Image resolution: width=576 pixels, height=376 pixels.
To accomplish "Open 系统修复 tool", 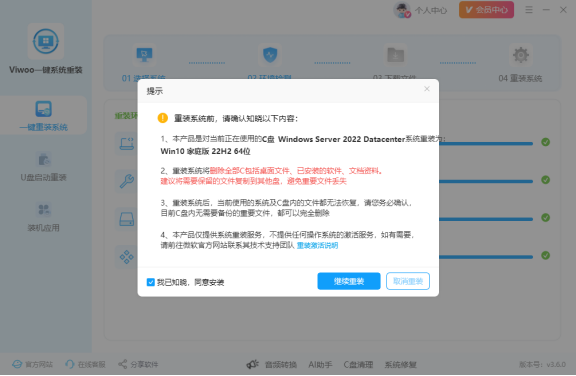I will (x=400, y=365).
